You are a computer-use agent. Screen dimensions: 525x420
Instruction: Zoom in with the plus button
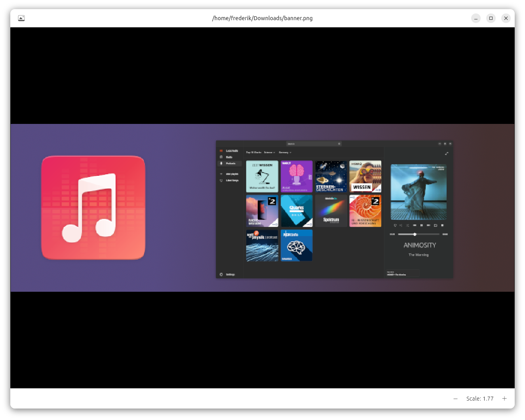(504, 399)
